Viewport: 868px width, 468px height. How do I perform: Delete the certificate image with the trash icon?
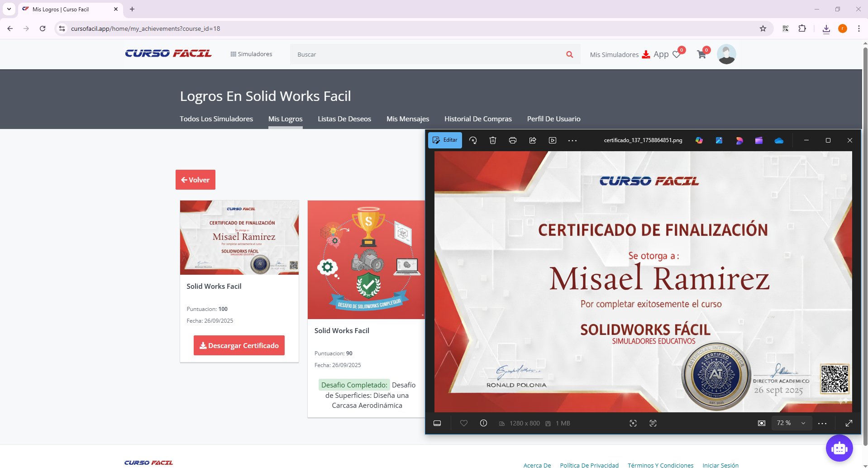493,140
